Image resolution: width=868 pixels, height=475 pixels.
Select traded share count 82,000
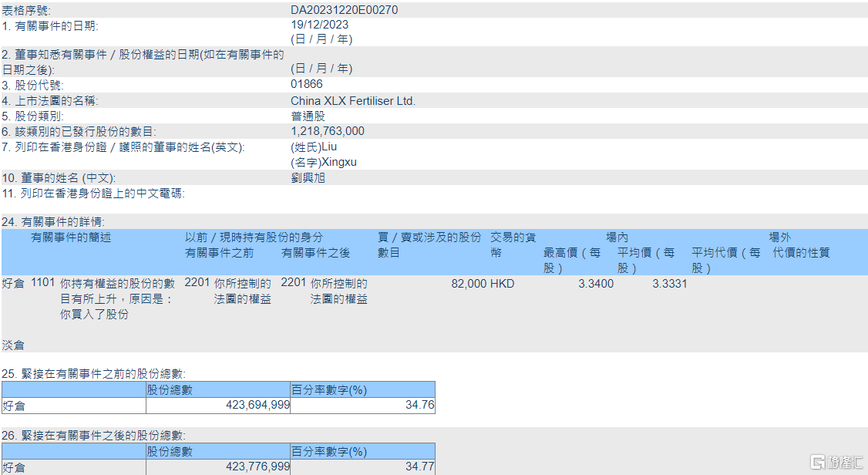469,284
